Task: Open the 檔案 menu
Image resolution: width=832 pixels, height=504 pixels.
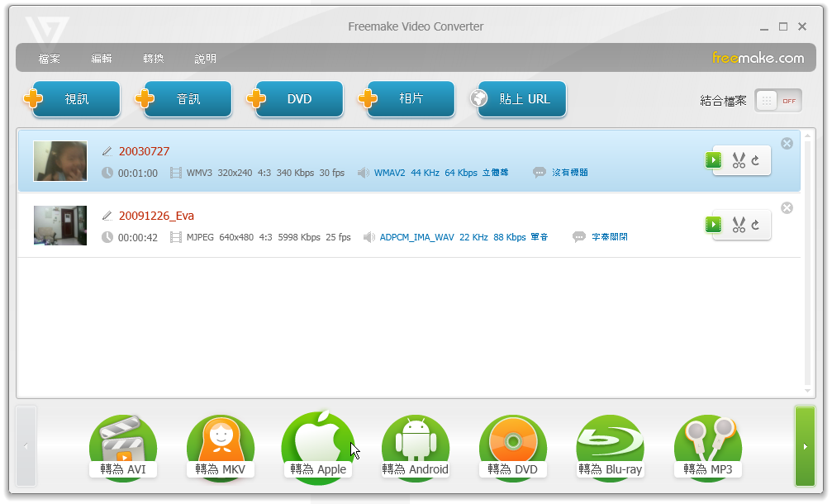Action: pos(50,59)
